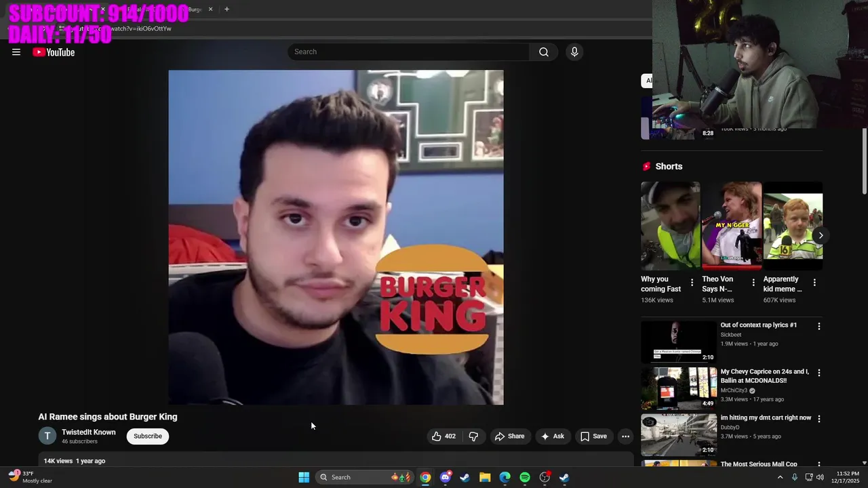Advance Shorts shelf with next arrow

click(821, 235)
